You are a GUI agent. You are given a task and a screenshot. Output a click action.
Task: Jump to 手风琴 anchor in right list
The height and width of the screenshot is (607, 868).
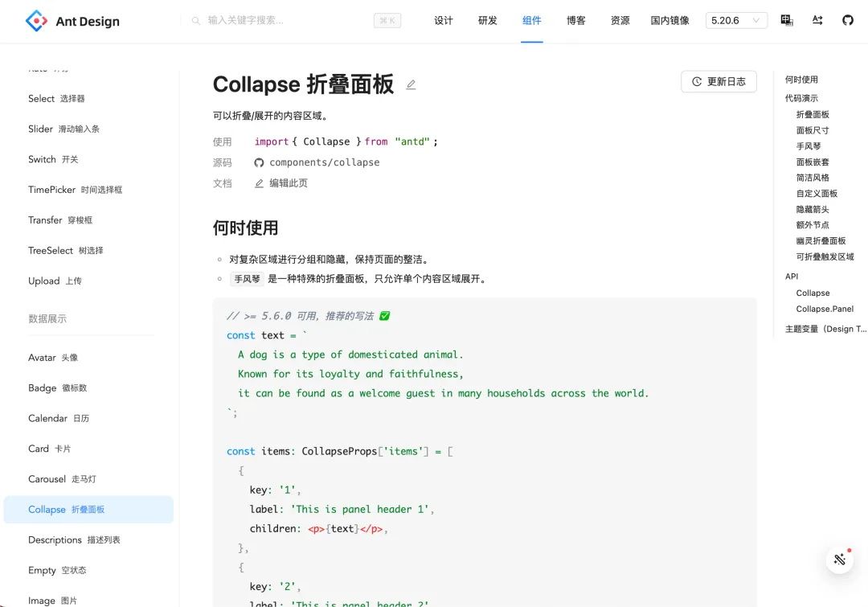click(809, 146)
